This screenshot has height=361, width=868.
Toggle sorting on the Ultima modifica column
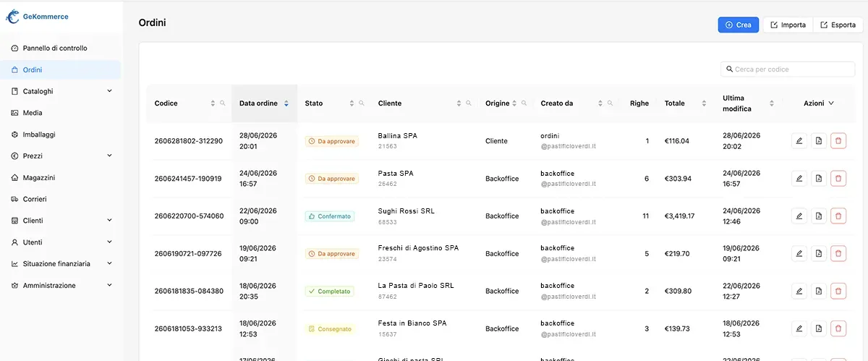[772, 103]
